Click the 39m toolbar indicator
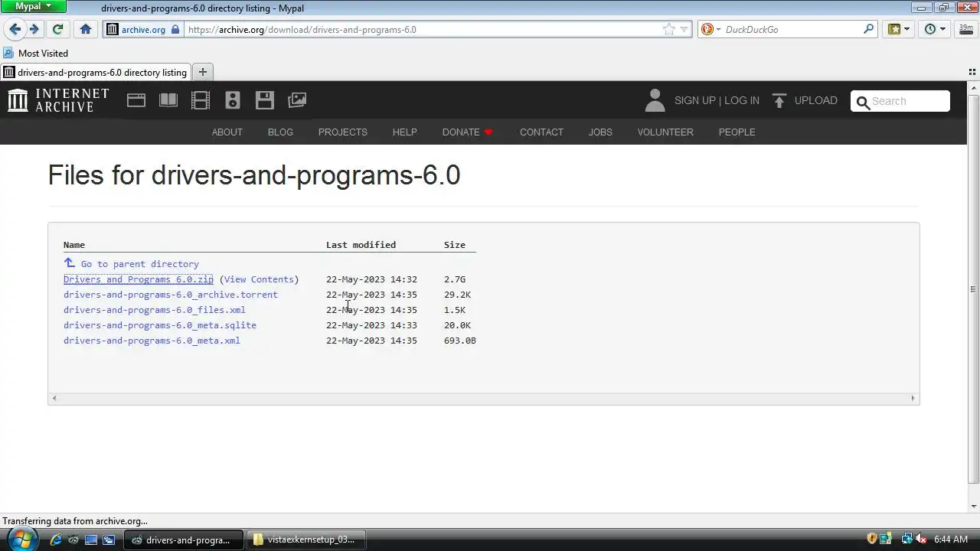This screenshot has height=551, width=980. click(965, 29)
